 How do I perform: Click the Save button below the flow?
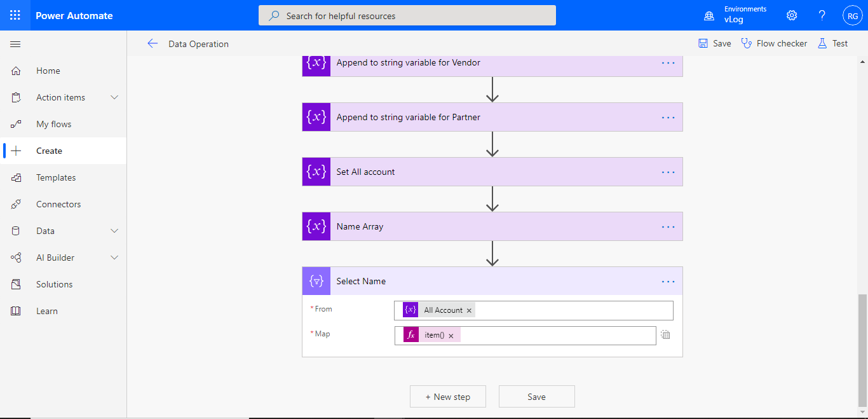click(537, 396)
